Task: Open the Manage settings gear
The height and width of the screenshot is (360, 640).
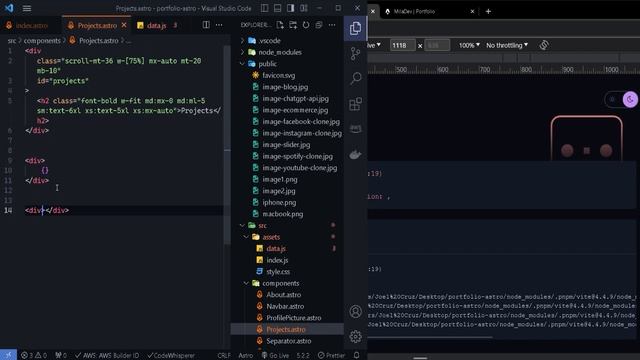Action: [x=356, y=336]
